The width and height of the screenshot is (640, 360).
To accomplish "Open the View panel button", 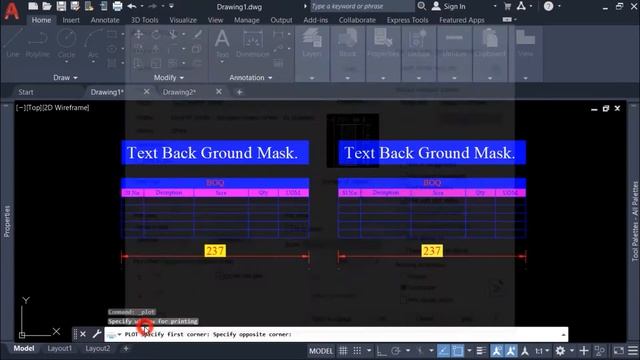I will (x=525, y=43).
